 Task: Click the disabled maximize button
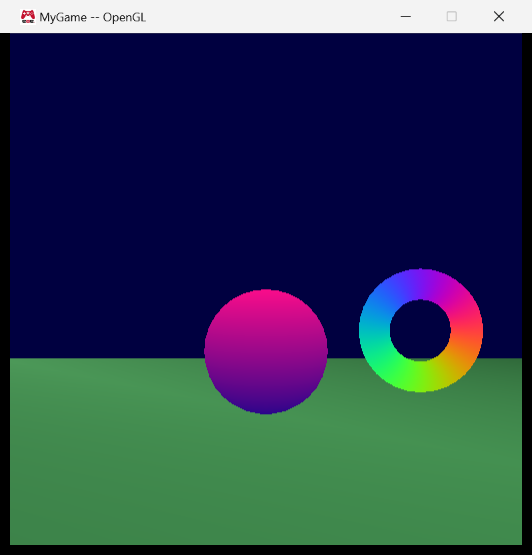tap(452, 16)
